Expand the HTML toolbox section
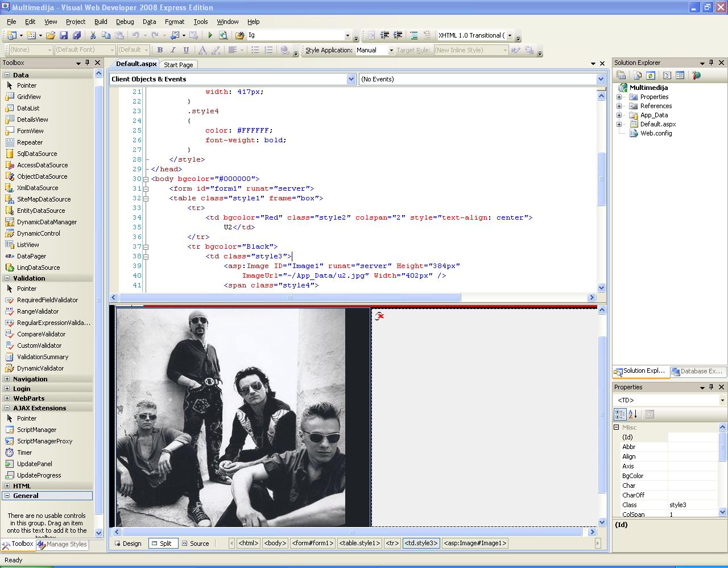Image resolution: width=728 pixels, height=568 pixels. click(x=7, y=486)
